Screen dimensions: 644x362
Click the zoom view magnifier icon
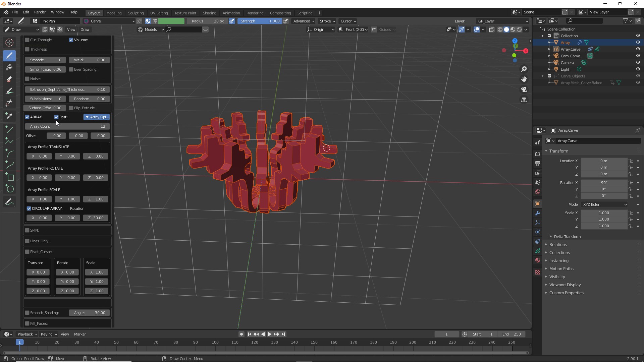click(524, 69)
